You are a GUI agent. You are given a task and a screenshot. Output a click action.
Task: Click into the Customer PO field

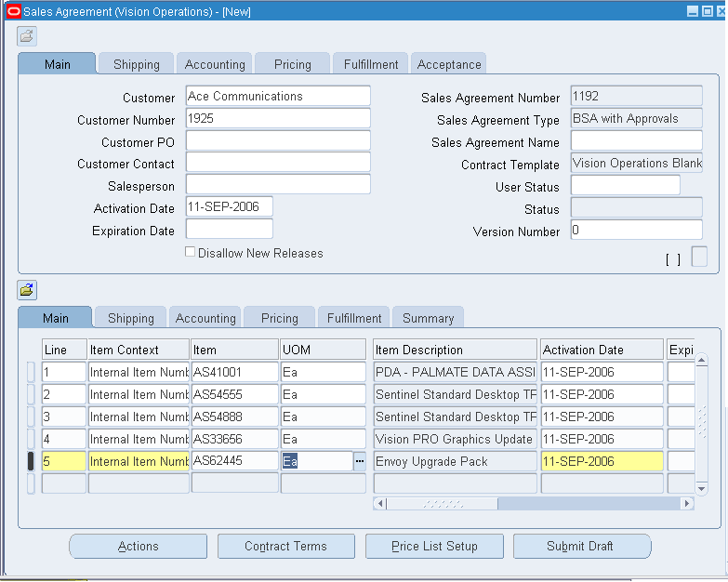tap(278, 140)
